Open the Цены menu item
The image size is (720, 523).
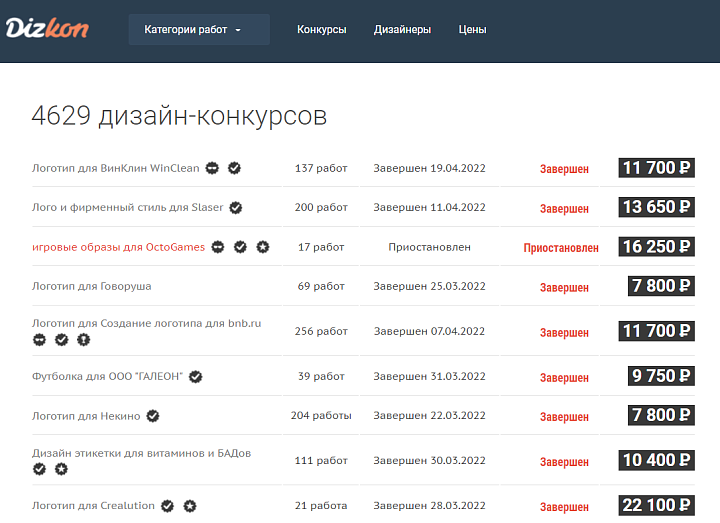[472, 30]
